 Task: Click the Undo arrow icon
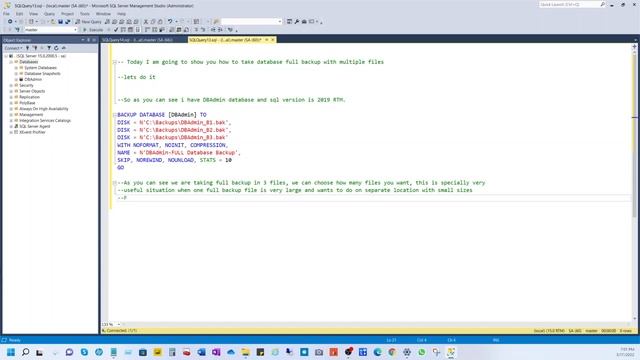[x=170, y=22]
